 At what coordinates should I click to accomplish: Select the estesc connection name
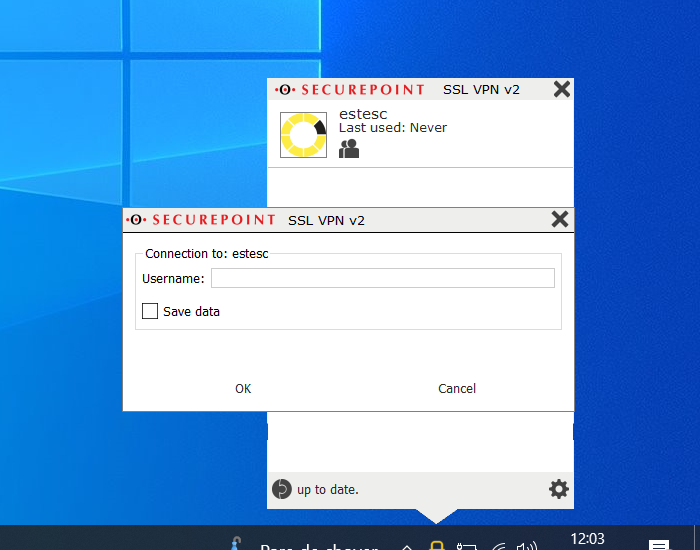[363, 114]
